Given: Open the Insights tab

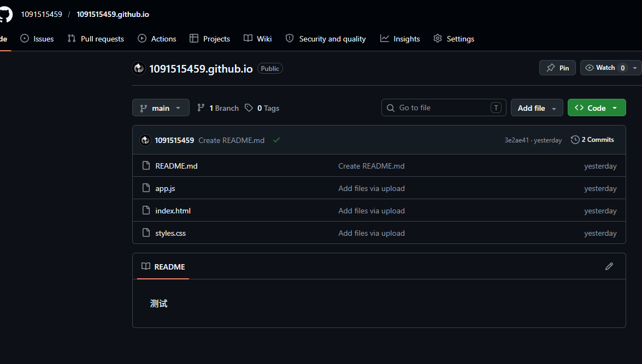Looking at the screenshot, I should point(400,39).
